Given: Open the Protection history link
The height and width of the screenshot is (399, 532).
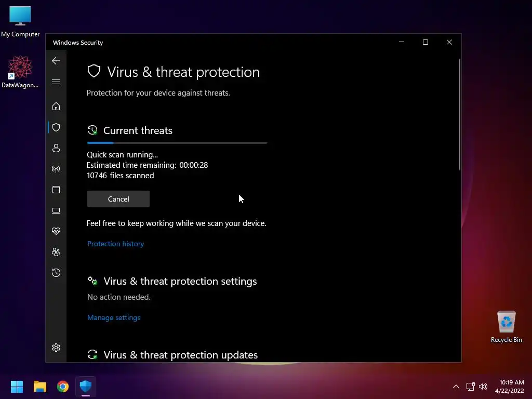Looking at the screenshot, I should 116,244.
